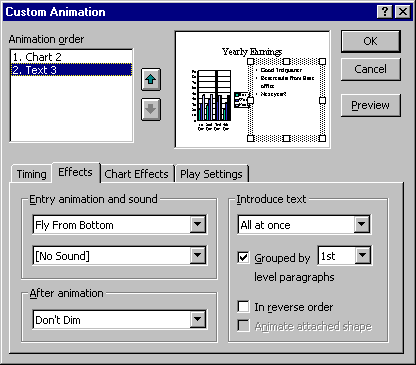Expand the Don't Dim after animation dropdown
Image resolution: width=416 pixels, height=365 pixels.
(198, 319)
